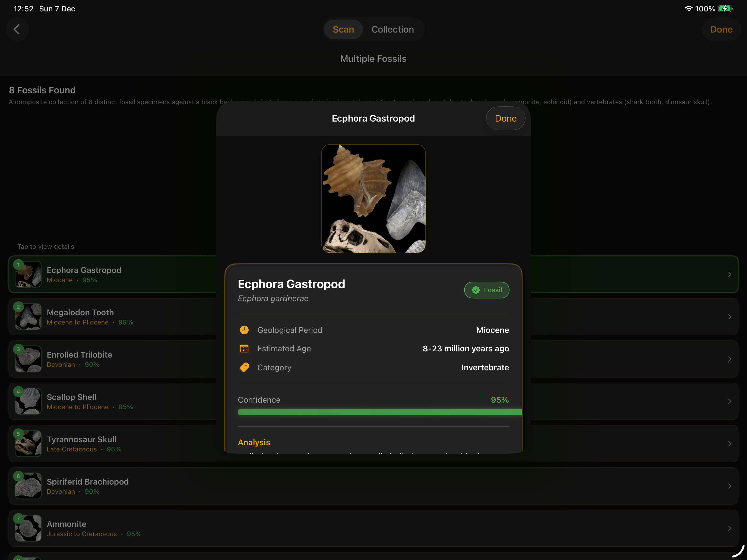Tap the Estimated Age calendar icon

pos(244,349)
